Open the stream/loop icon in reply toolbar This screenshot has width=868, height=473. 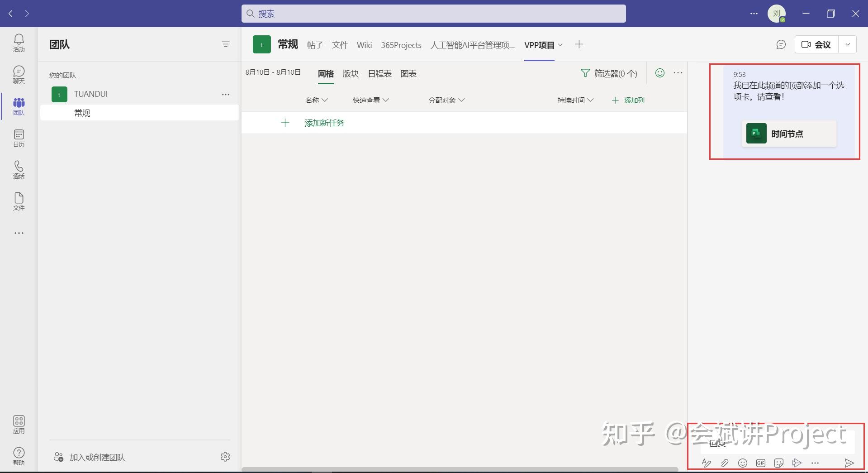coord(797,463)
